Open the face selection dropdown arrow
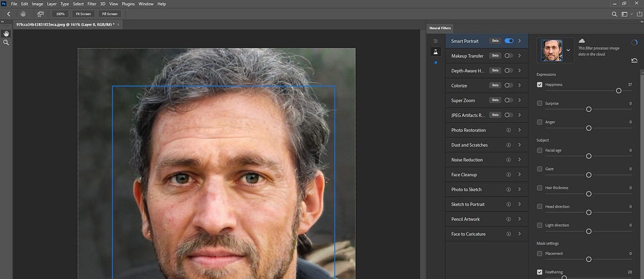The height and width of the screenshot is (279, 644). [568, 50]
